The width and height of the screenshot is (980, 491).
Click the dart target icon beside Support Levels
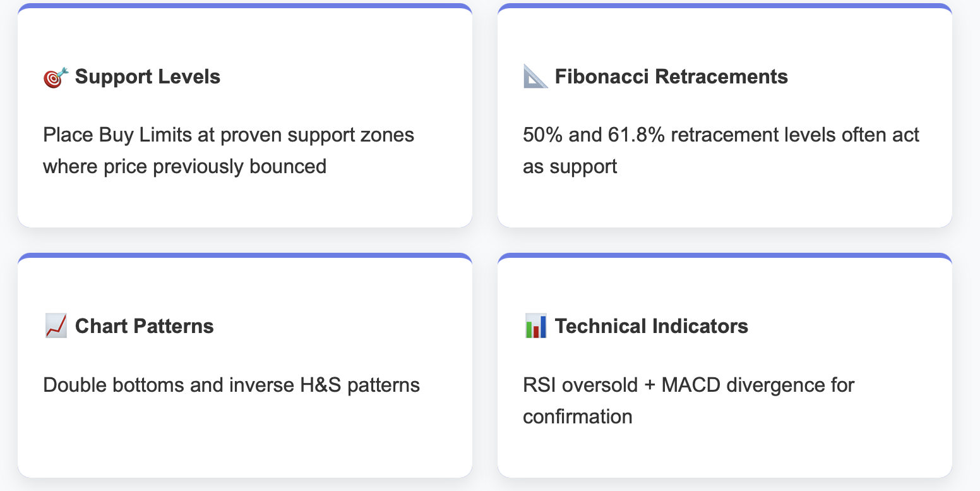click(x=56, y=77)
